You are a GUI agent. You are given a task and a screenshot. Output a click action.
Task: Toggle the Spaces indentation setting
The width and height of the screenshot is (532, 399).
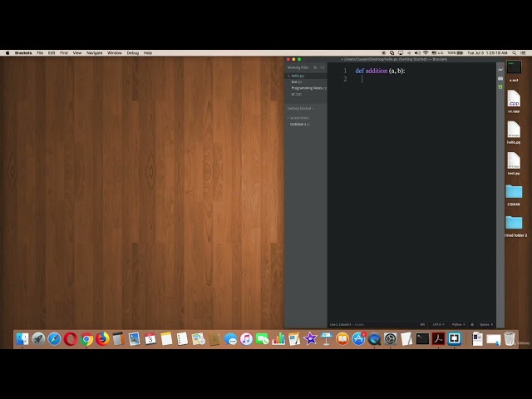[484, 324]
